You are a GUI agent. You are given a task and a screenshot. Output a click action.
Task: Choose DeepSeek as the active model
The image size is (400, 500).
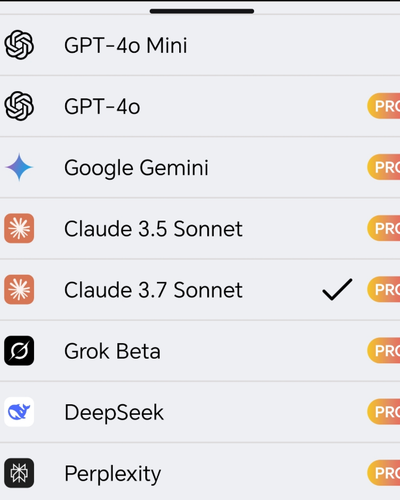pyautogui.click(x=200, y=412)
